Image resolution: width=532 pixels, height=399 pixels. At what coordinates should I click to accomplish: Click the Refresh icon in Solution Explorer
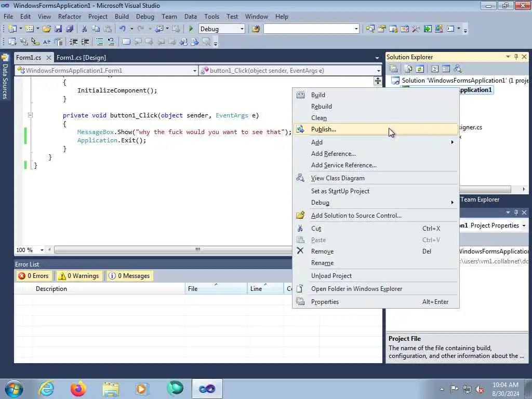pos(420,69)
